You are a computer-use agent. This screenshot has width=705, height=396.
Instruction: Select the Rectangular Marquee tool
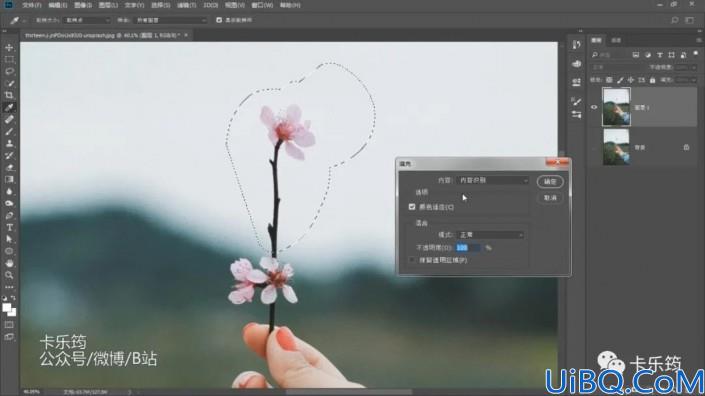click(9, 59)
